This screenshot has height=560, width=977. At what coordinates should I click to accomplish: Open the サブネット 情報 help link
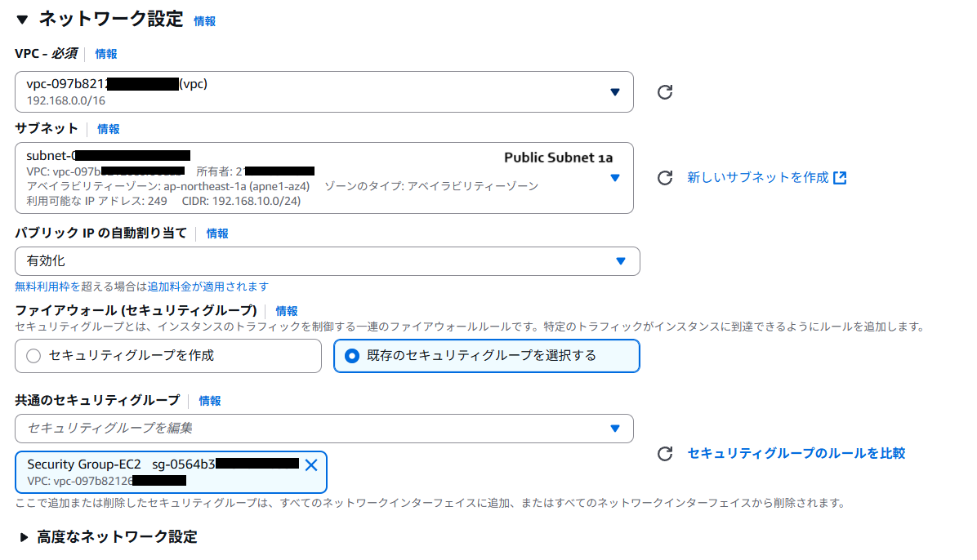(109, 128)
